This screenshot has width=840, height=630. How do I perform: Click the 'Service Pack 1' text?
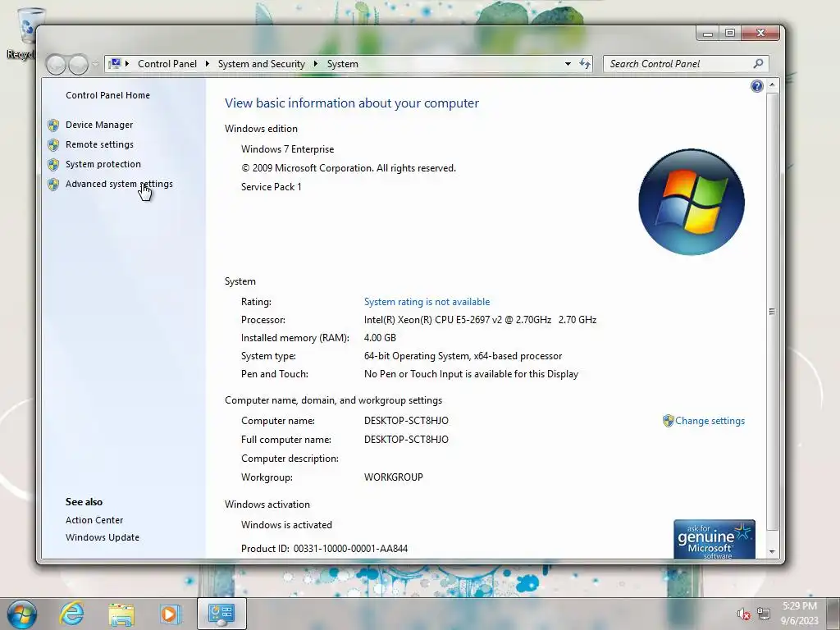click(271, 187)
